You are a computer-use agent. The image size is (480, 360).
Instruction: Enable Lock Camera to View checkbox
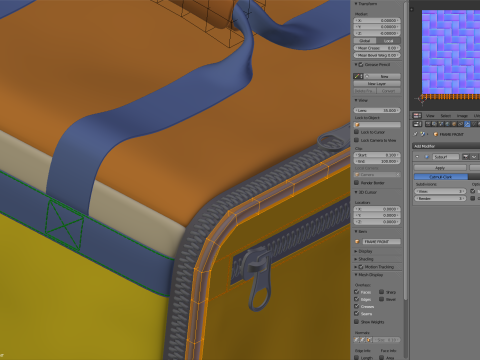pyautogui.click(x=357, y=140)
